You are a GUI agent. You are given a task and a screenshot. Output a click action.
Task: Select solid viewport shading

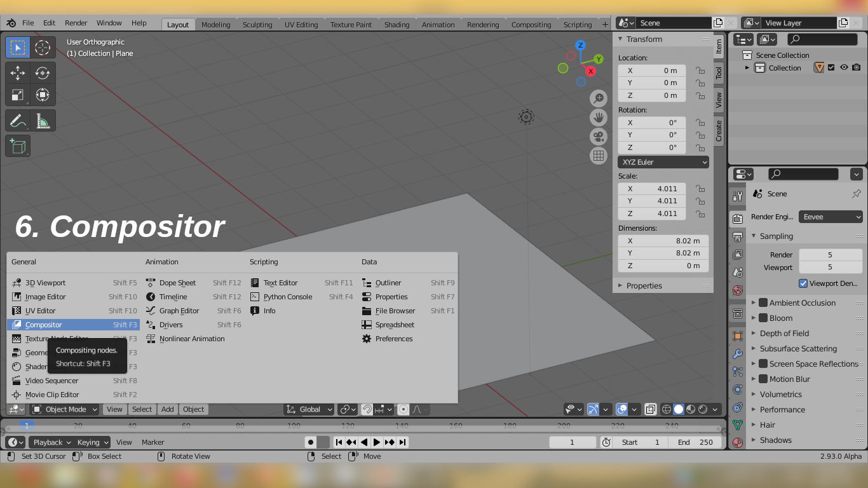coord(679,409)
